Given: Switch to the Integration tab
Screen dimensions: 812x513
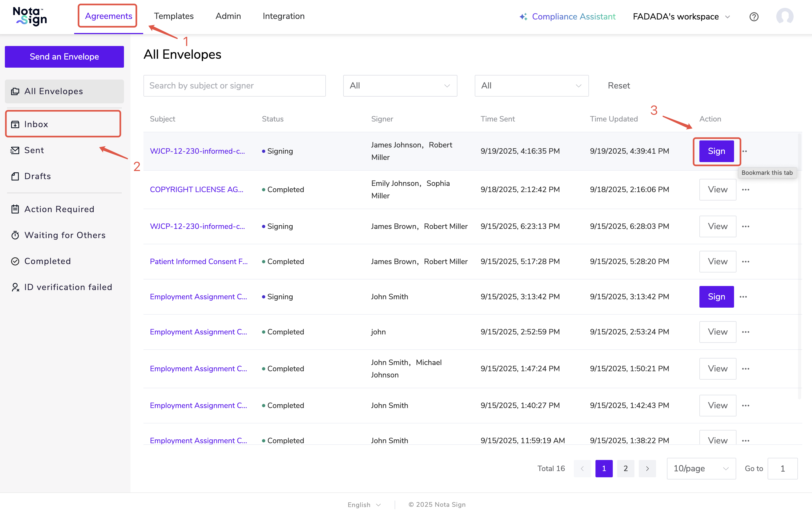Looking at the screenshot, I should point(283,16).
